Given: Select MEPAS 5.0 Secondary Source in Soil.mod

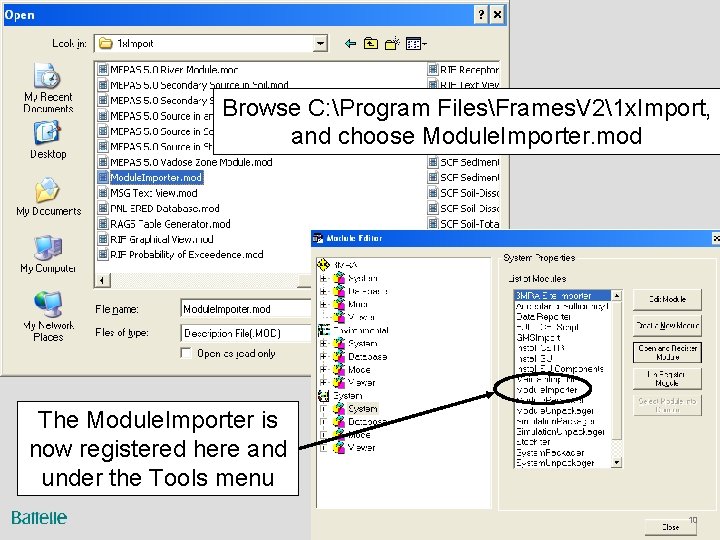Looking at the screenshot, I should pos(199,85).
